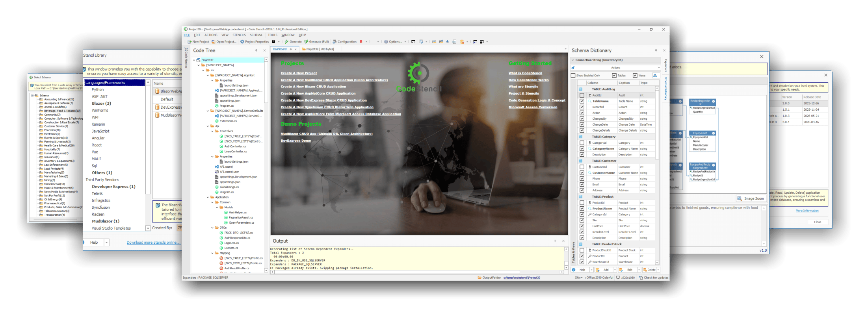
Task: Click the Category table grid icon
Action: [x=581, y=137]
